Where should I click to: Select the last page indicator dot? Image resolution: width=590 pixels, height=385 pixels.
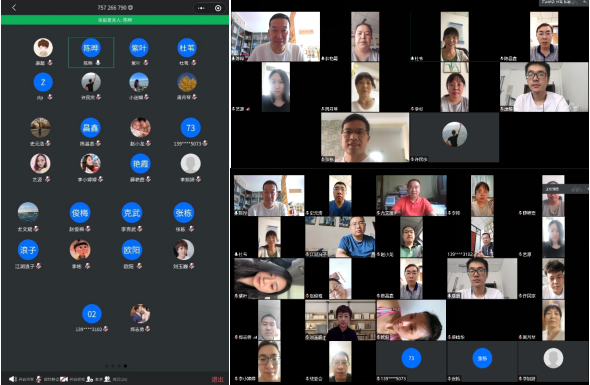point(125,366)
